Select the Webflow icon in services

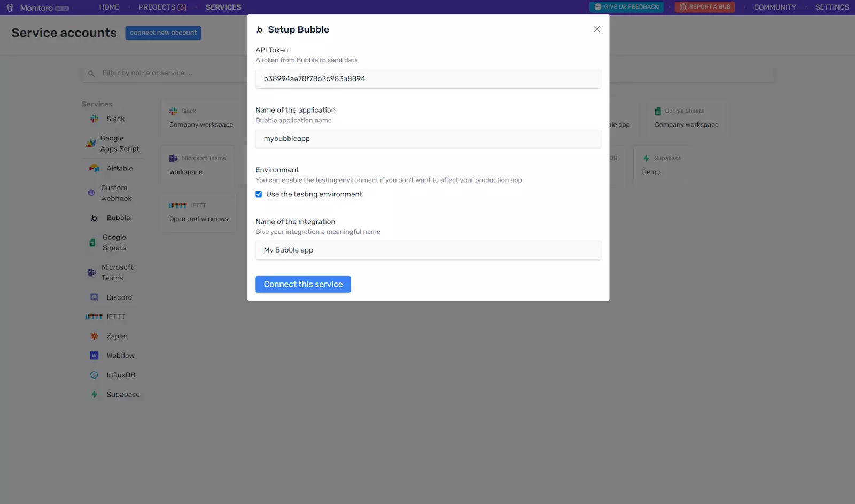94,356
